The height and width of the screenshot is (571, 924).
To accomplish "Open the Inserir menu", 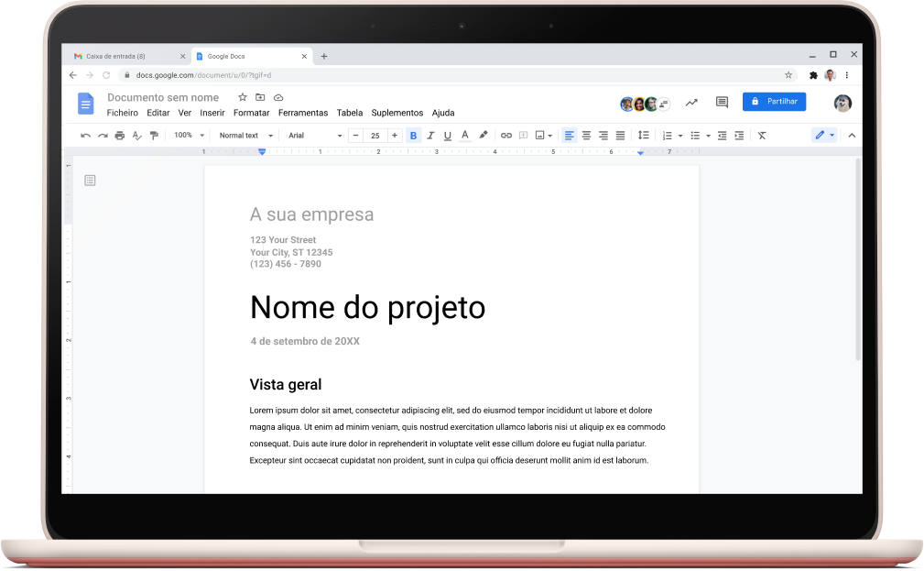I will click(x=212, y=113).
